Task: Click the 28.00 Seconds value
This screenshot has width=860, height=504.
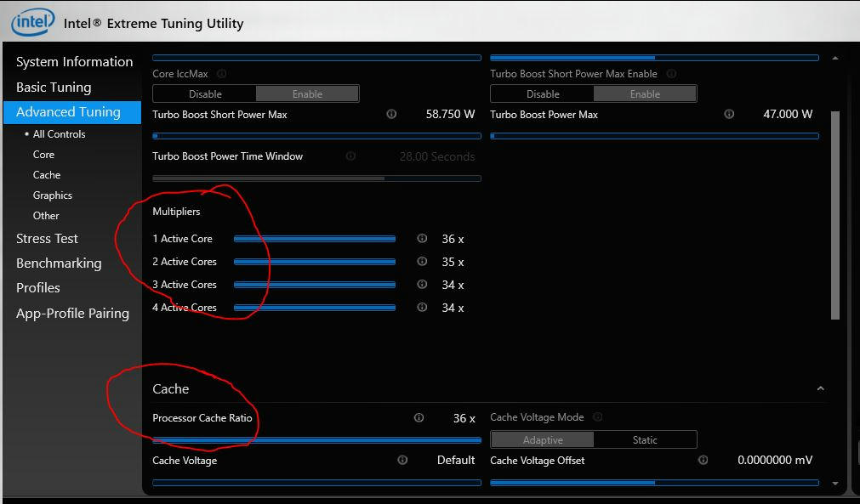Action: (437, 156)
